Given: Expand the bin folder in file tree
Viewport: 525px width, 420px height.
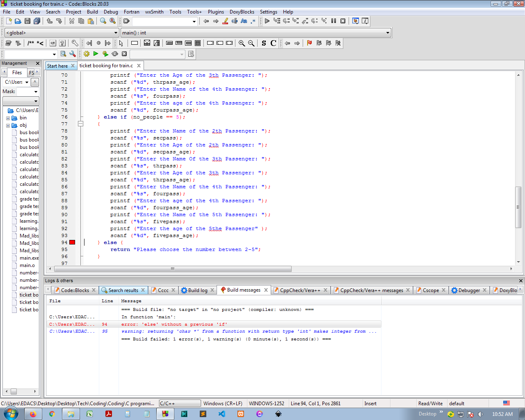Looking at the screenshot, I should click(8, 118).
